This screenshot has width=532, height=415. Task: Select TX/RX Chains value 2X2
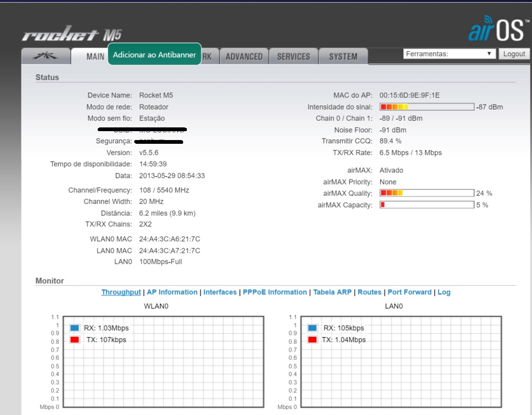(145, 224)
